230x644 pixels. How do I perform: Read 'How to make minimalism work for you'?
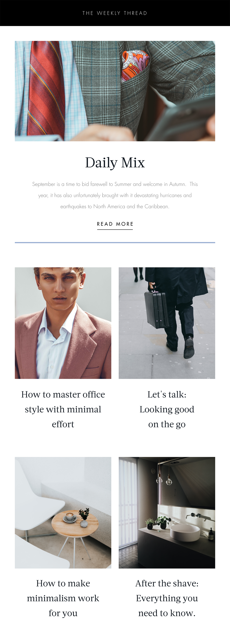pos(63,598)
